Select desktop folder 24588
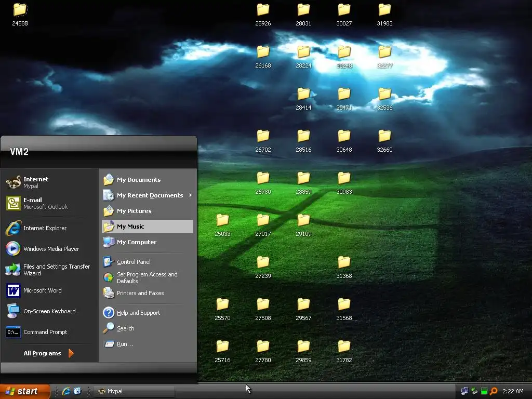 [x=20, y=14]
